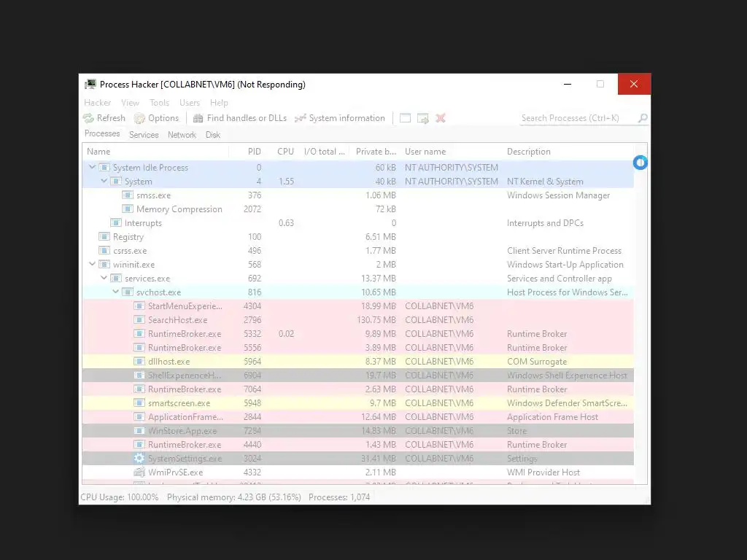Close the Process Hacker window
This screenshot has width=747, height=560.
(634, 85)
